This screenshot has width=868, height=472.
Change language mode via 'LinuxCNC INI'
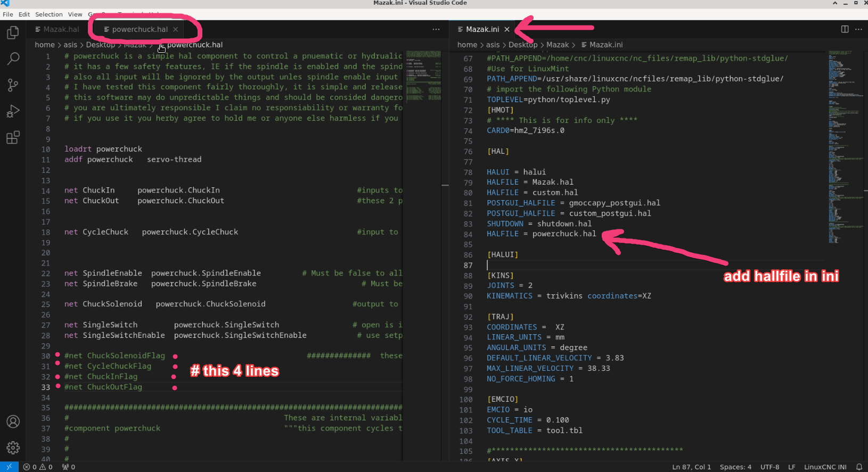point(825,467)
